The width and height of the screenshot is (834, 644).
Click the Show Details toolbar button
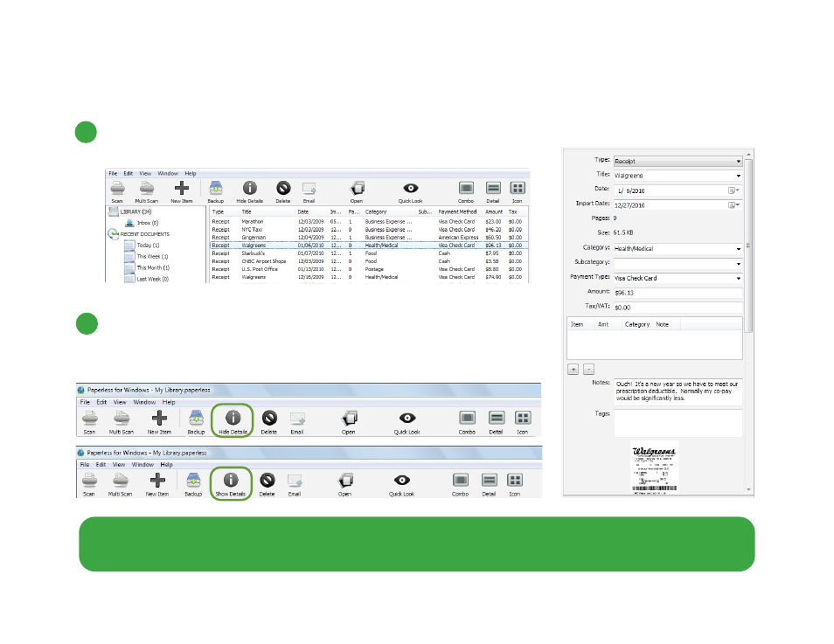point(230,483)
